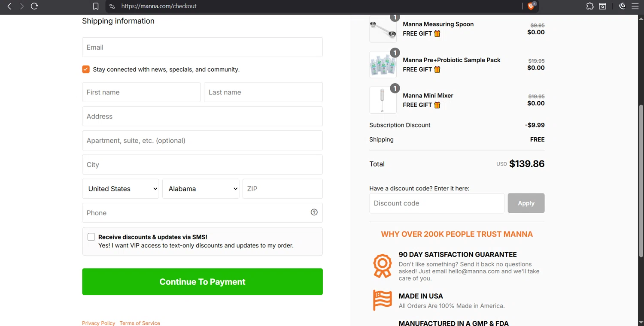Open the Extensions puzzle icon
Image resolution: width=644 pixels, height=326 pixels.
tap(590, 6)
